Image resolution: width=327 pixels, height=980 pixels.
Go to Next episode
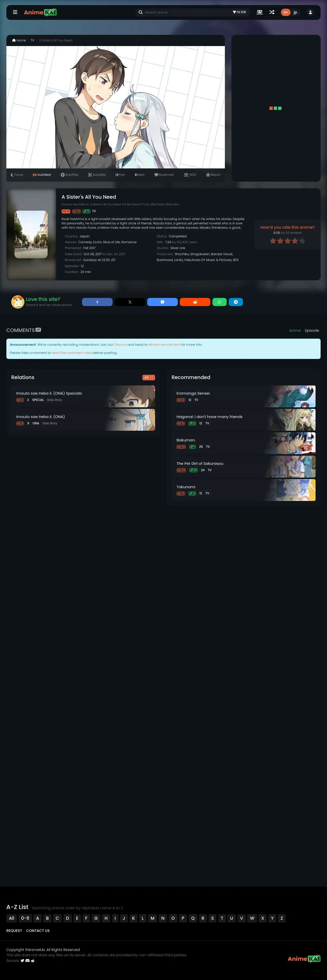tap(140, 175)
